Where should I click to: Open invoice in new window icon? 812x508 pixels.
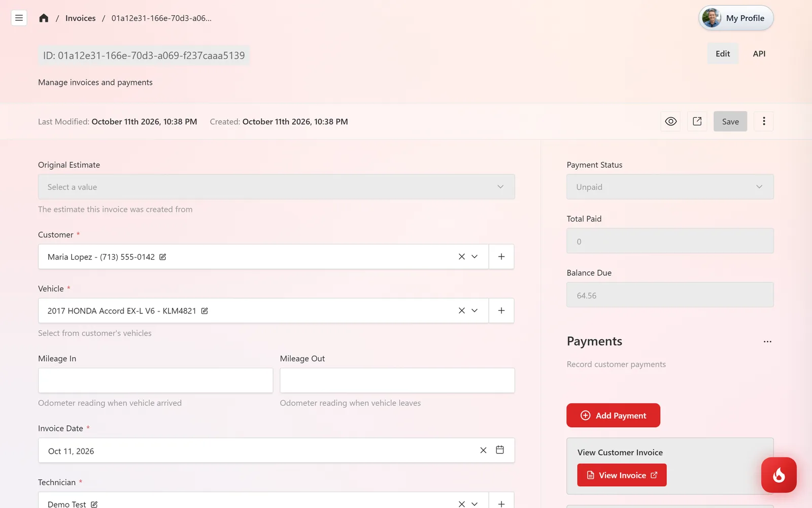(x=697, y=121)
